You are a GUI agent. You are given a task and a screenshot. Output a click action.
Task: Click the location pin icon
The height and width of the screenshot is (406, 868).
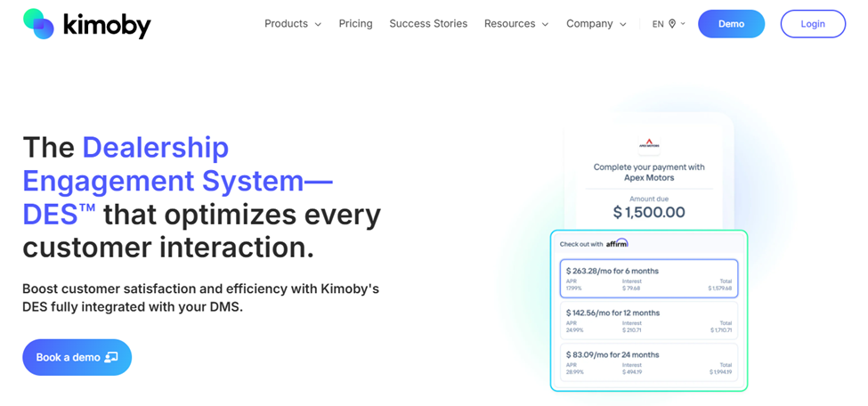672,24
